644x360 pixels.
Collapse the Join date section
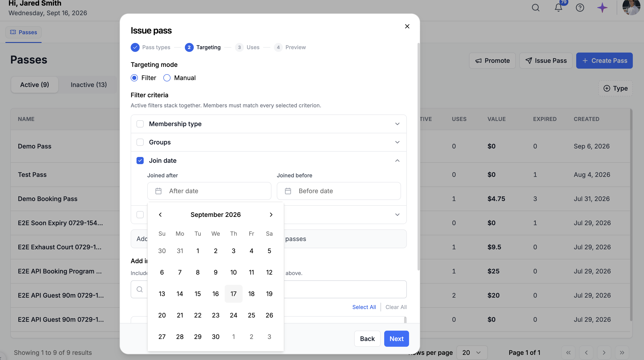(x=397, y=160)
